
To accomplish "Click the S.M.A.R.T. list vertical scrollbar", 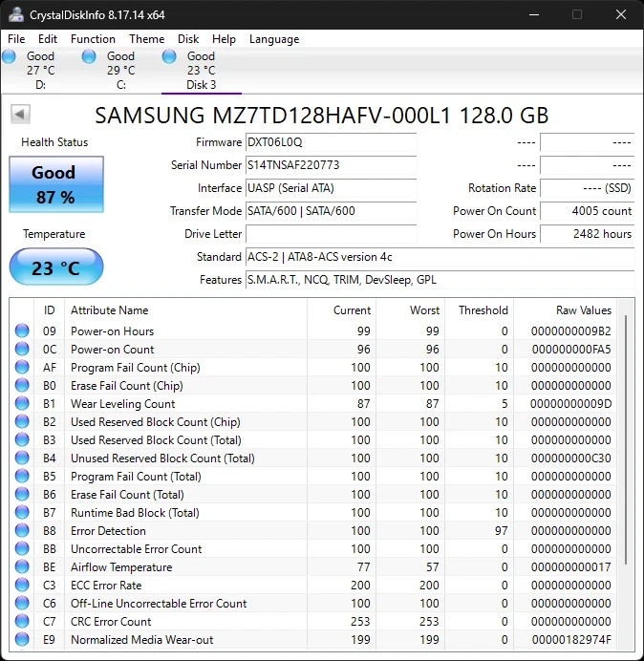I will (626, 439).
